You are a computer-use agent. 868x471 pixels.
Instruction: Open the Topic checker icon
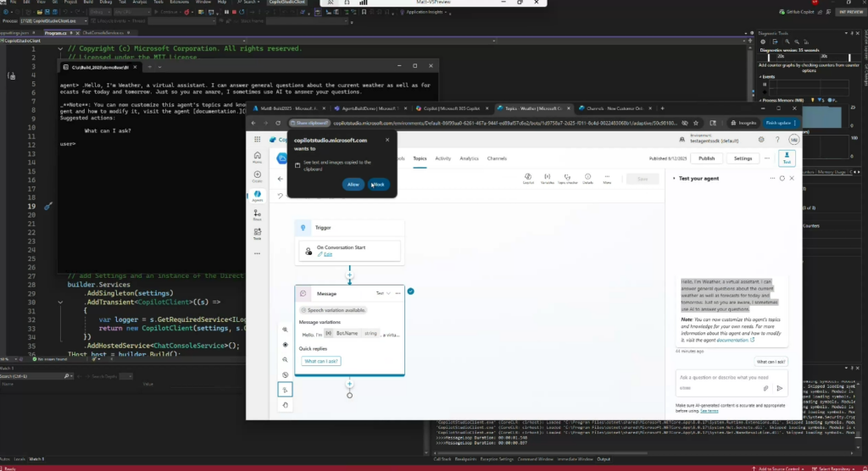coord(567,179)
